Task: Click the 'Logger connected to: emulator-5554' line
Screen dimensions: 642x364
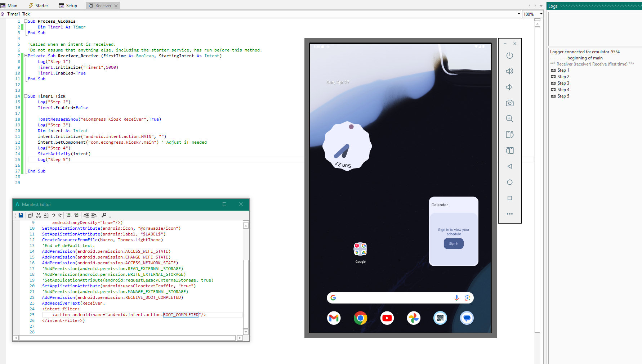Action: [585, 52]
